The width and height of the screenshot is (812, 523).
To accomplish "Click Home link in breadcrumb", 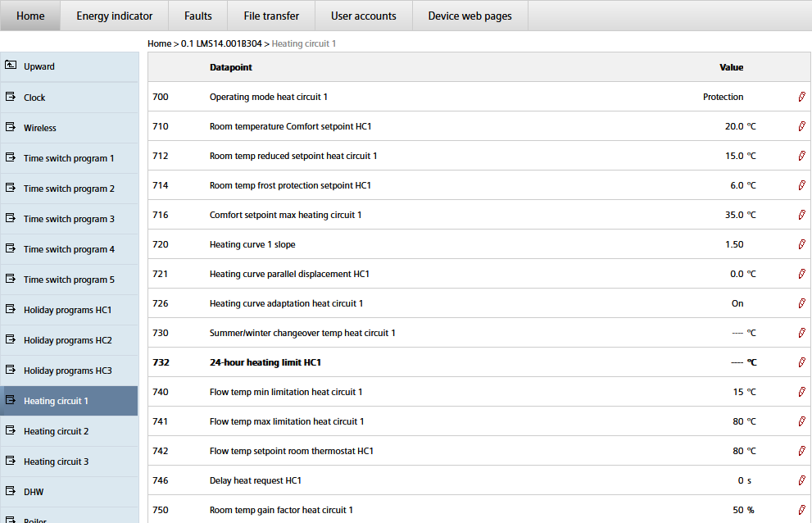I will tap(159, 43).
